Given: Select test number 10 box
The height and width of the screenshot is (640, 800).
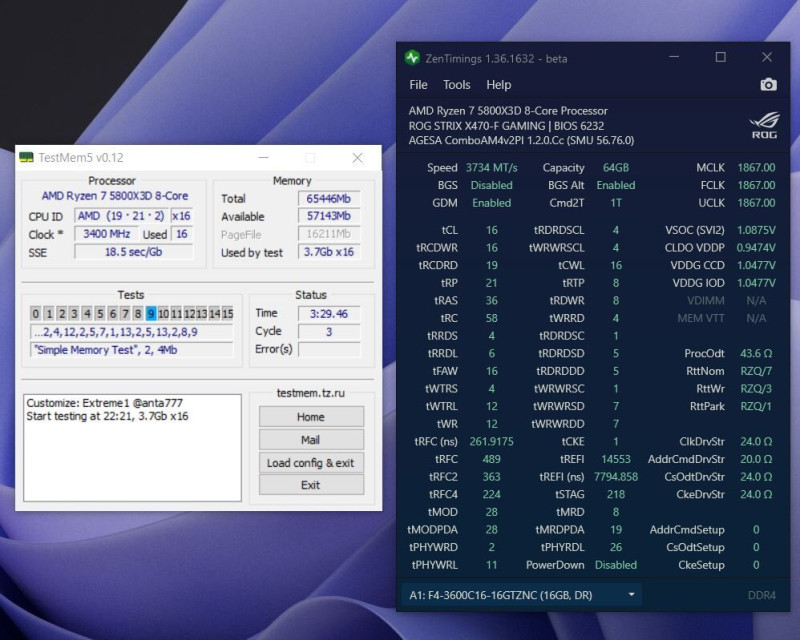Looking at the screenshot, I should [x=163, y=313].
